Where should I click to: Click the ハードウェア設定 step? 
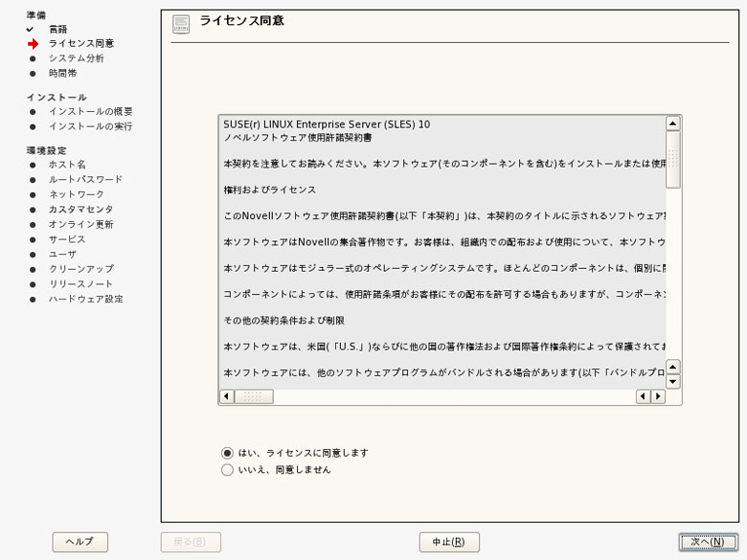tap(86, 299)
